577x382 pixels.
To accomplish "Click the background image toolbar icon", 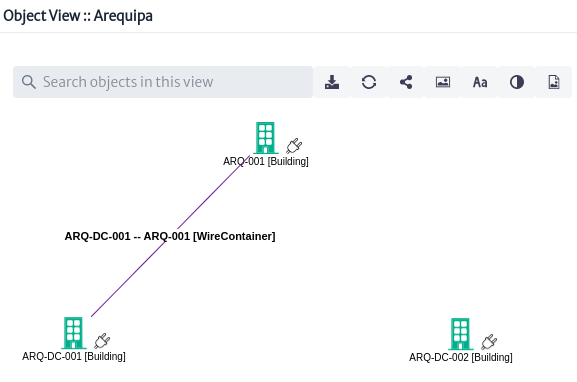I will 443,82.
